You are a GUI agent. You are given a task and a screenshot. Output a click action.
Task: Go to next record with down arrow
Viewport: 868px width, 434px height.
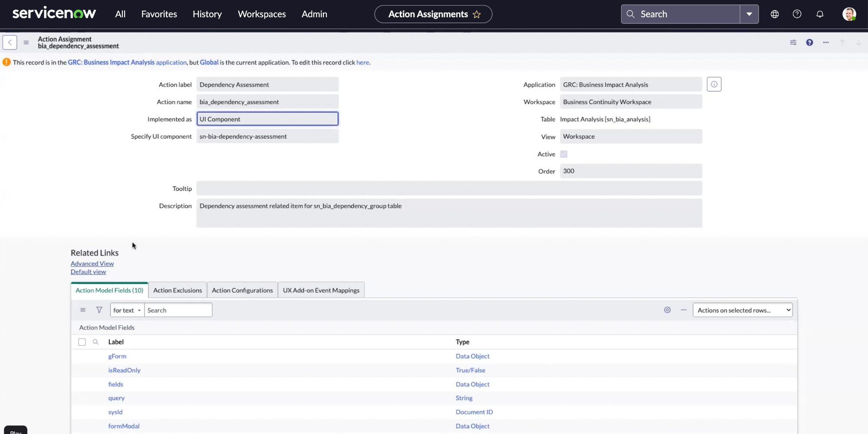[858, 42]
